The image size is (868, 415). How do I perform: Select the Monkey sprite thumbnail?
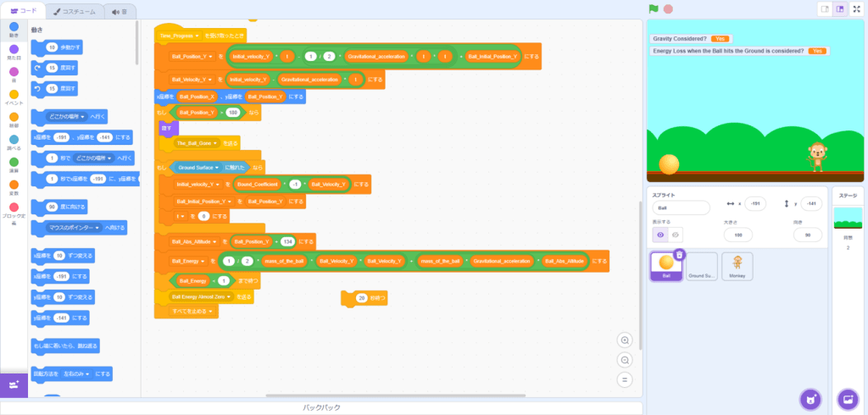[737, 268]
